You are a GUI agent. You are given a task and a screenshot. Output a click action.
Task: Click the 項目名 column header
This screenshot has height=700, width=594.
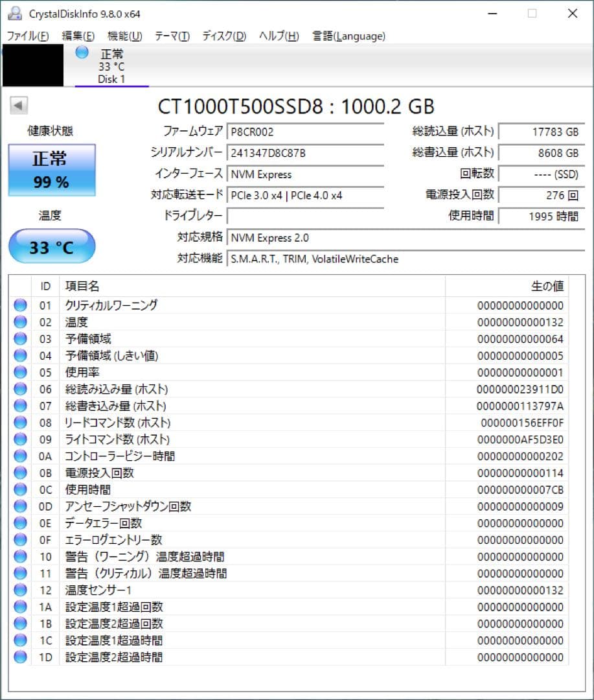click(x=252, y=286)
